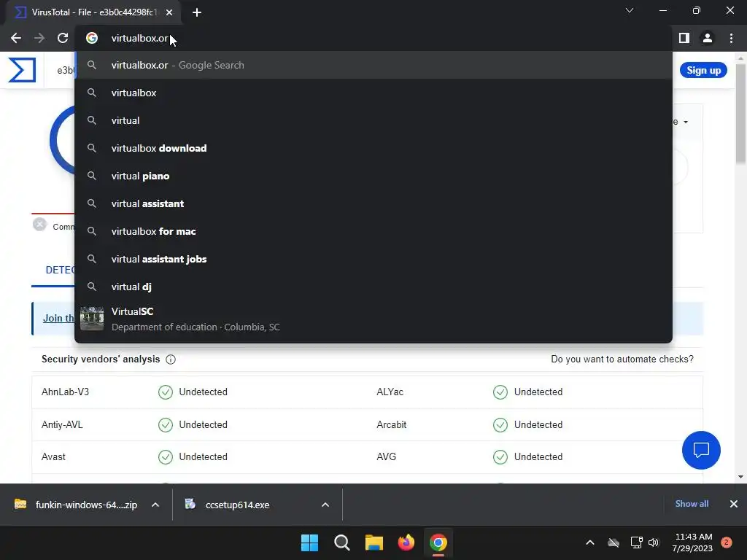Click the 'AhnLab-V3' vendor name
747x560 pixels.
65,392
